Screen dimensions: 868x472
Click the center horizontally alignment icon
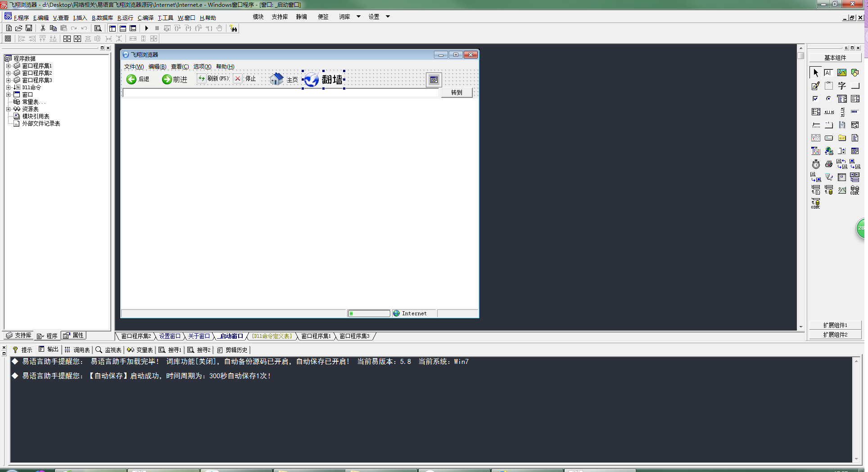(67, 39)
